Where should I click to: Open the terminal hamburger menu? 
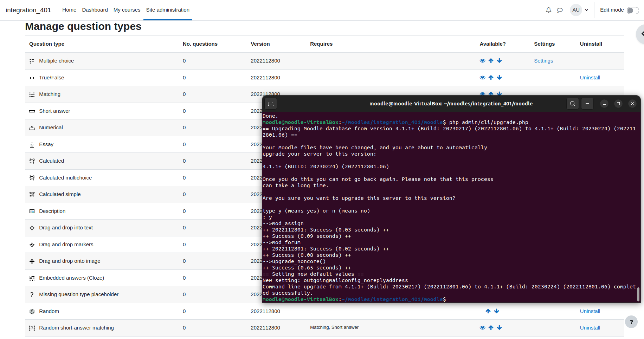click(x=587, y=104)
